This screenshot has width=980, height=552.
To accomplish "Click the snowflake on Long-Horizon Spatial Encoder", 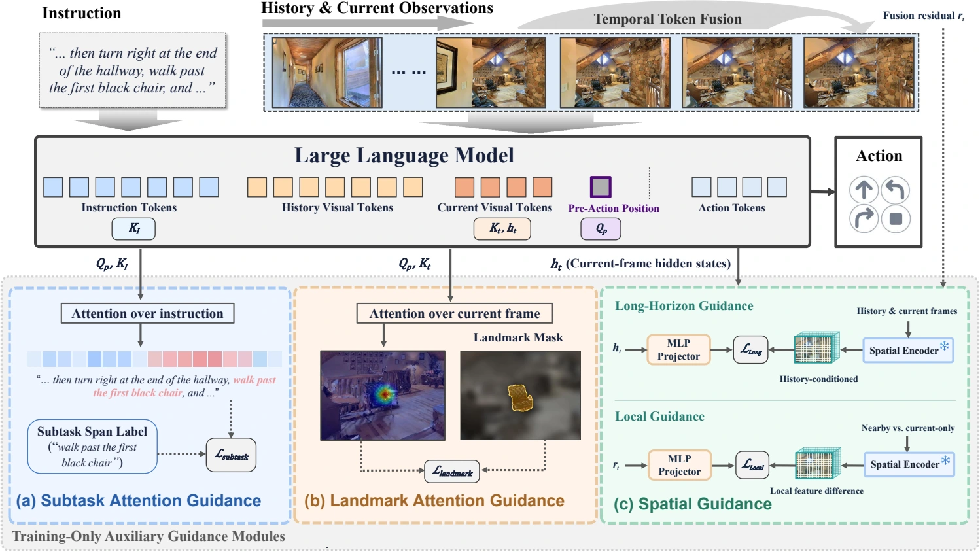I will [945, 345].
